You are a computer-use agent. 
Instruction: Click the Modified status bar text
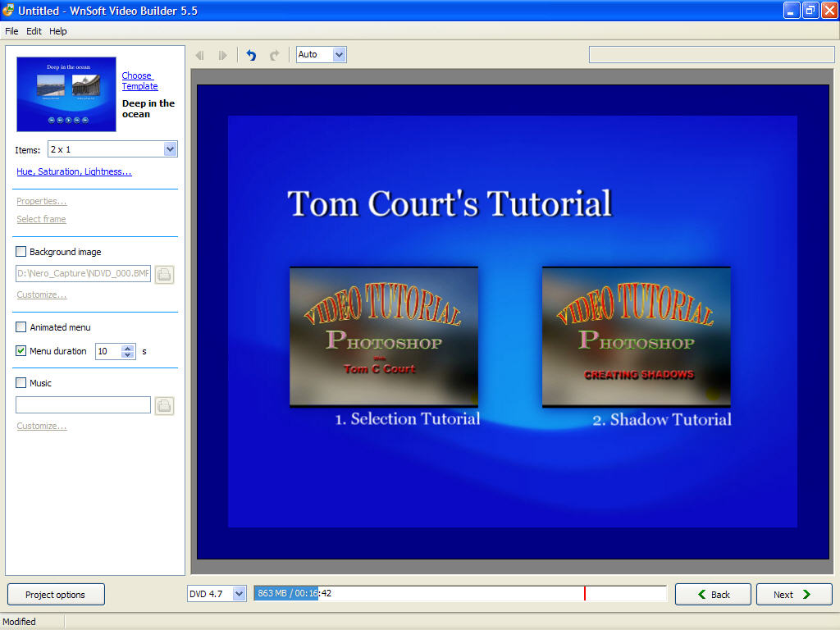pos(20,622)
